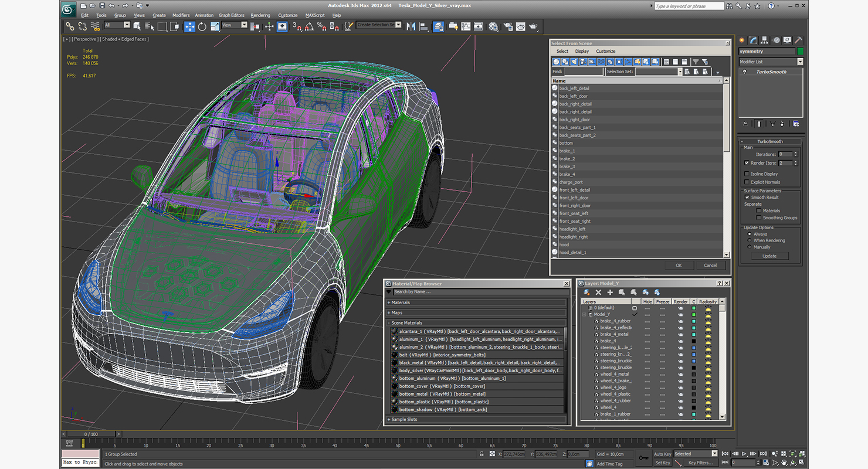Click Delete layer X icon in Layer dialog
The height and width of the screenshot is (469, 868).
(x=598, y=292)
